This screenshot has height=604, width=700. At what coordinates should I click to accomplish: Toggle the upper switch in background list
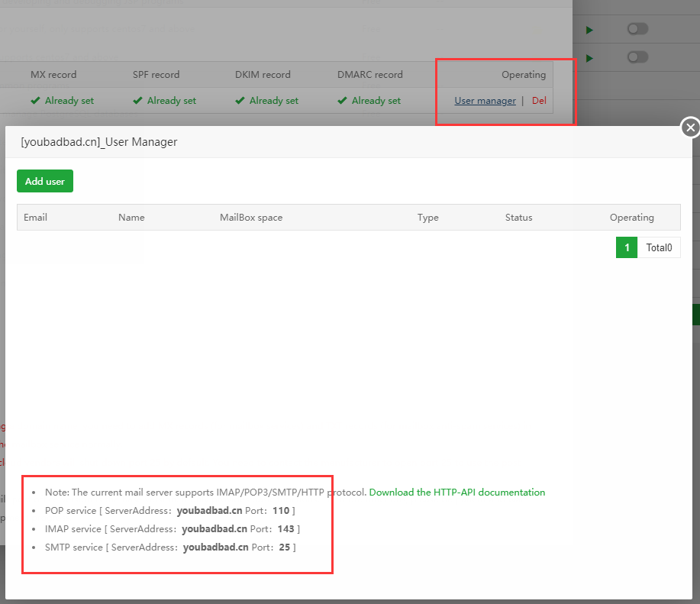(x=637, y=29)
